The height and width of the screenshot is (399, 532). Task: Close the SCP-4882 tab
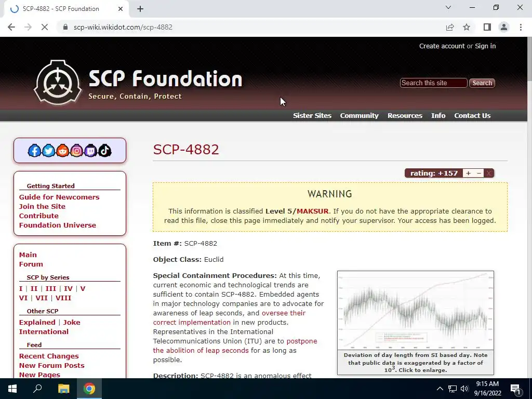(121, 9)
